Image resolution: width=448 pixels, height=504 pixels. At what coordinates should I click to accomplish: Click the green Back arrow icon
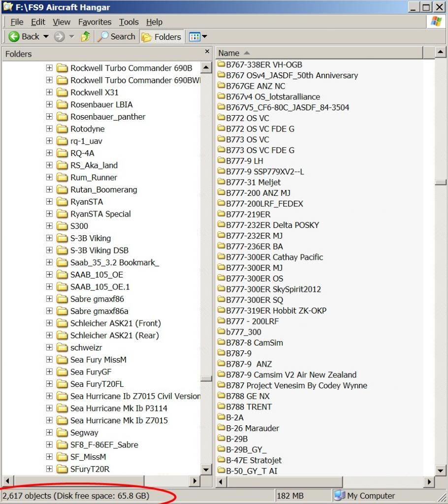coord(14,36)
